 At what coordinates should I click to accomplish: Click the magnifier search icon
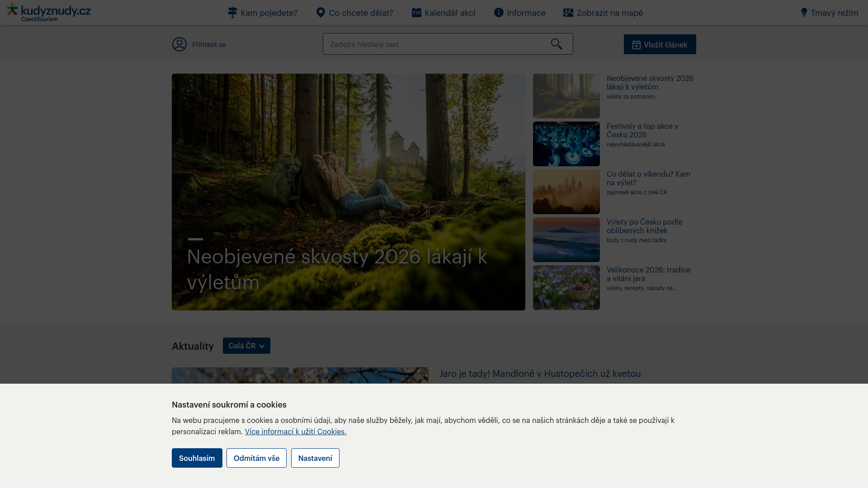(x=557, y=44)
